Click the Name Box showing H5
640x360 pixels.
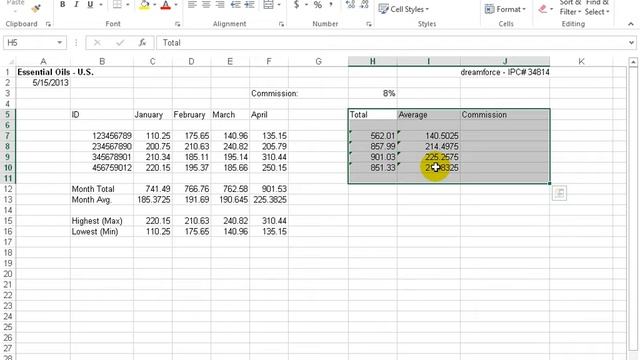pos(29,42)
